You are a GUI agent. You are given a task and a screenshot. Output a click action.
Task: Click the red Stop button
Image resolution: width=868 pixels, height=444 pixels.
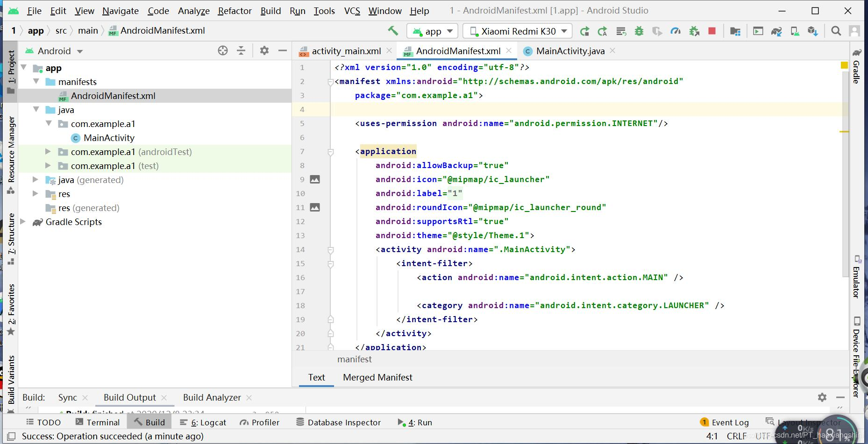point(712,31)
